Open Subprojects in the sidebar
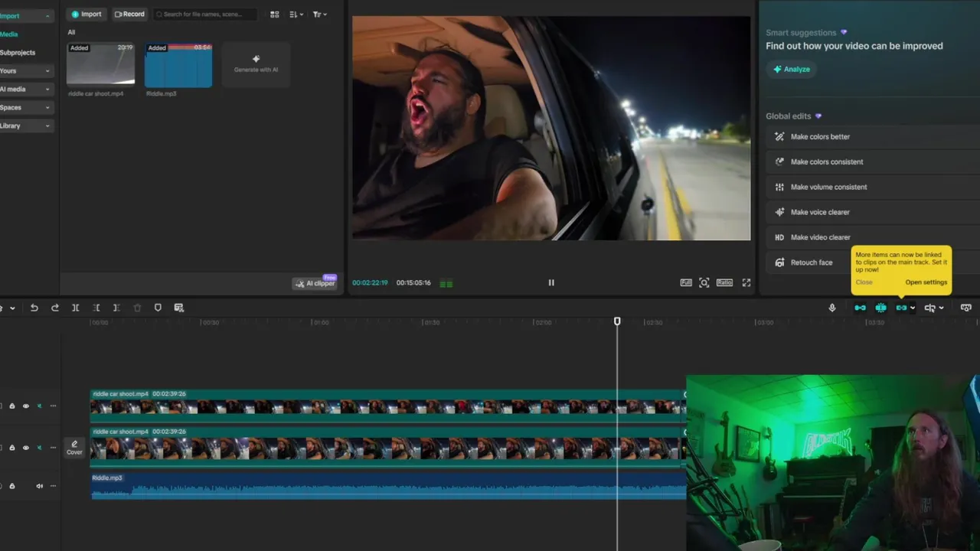 [18, 53]
